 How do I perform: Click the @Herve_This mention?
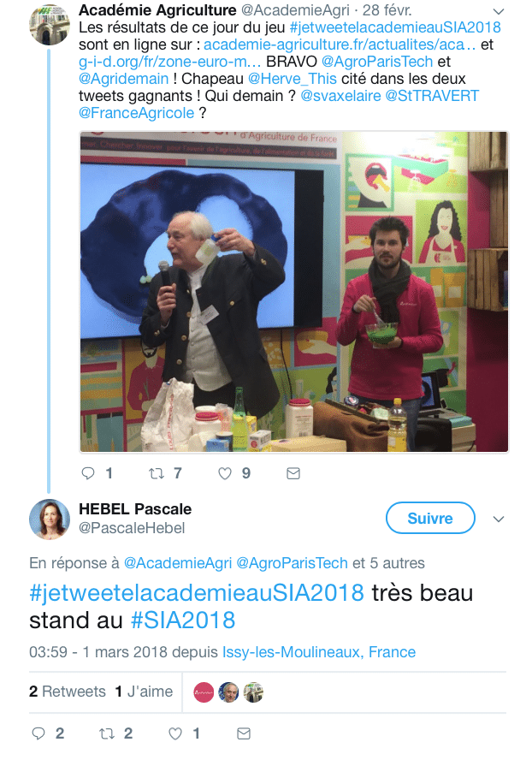[293, 79]
